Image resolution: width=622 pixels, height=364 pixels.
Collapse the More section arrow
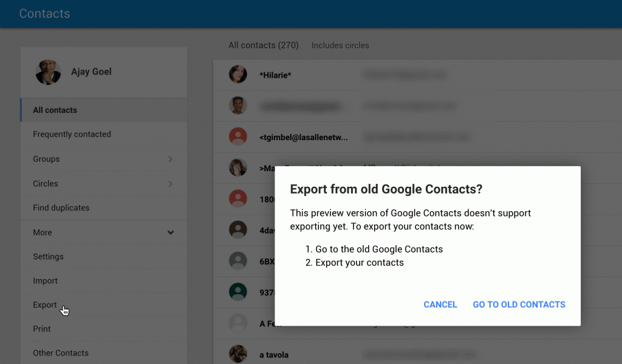point(171,232)
